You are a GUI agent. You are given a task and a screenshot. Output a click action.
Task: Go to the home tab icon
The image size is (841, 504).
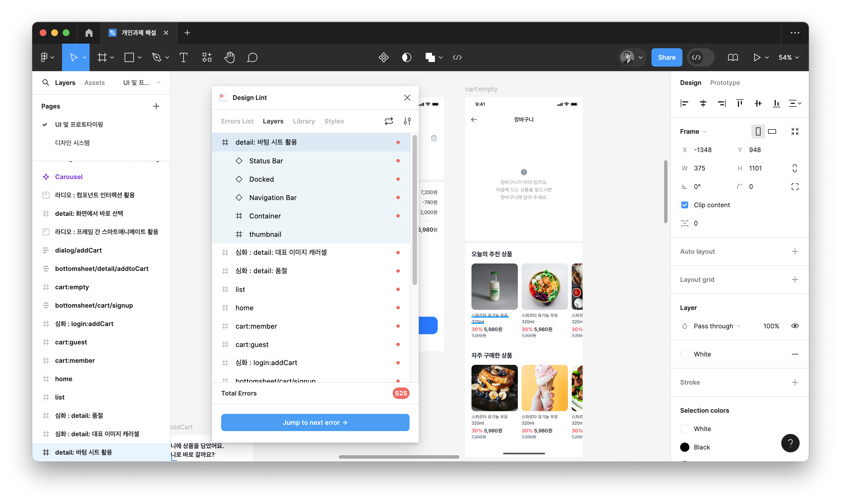89,33
